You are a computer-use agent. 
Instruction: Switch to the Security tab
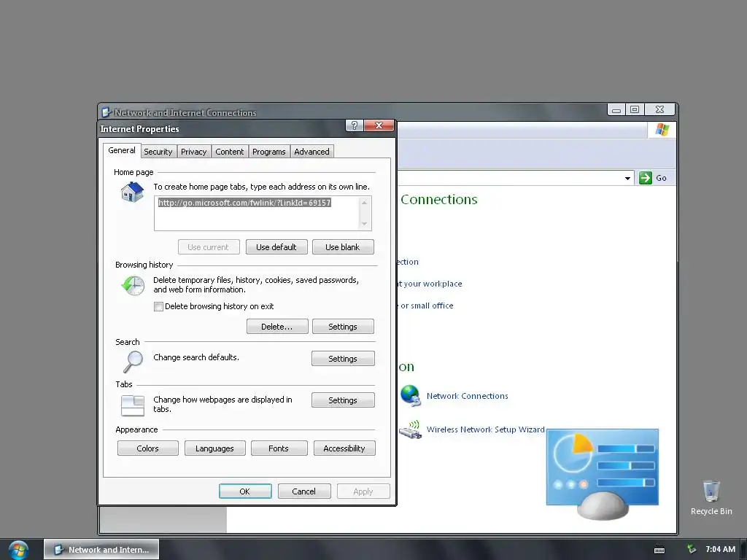[x=158, y=152]
